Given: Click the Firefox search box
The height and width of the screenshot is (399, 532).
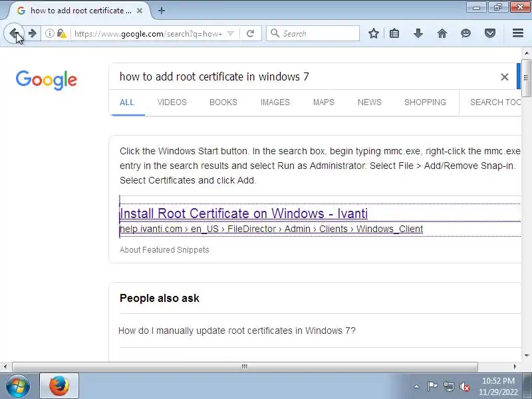Looking at the screenshot, I should pyautogui.click(x=313, y=33).
